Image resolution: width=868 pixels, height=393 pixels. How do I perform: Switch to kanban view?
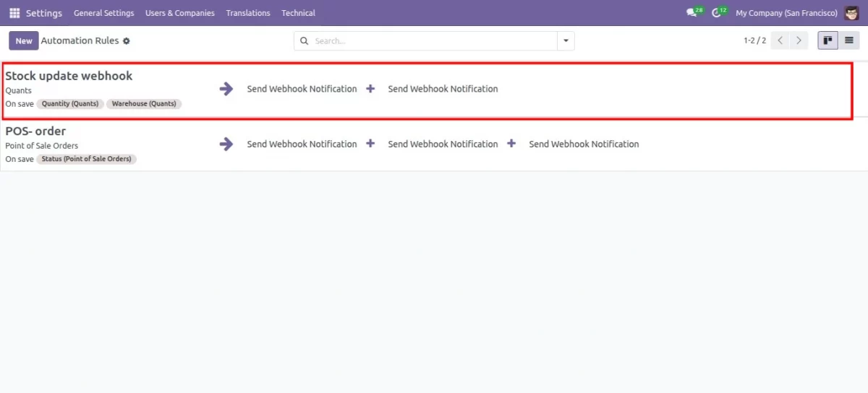827,41
